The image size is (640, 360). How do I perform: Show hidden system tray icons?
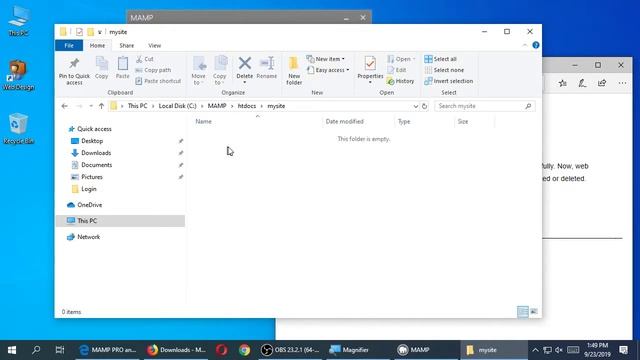[x=536, y=350]
